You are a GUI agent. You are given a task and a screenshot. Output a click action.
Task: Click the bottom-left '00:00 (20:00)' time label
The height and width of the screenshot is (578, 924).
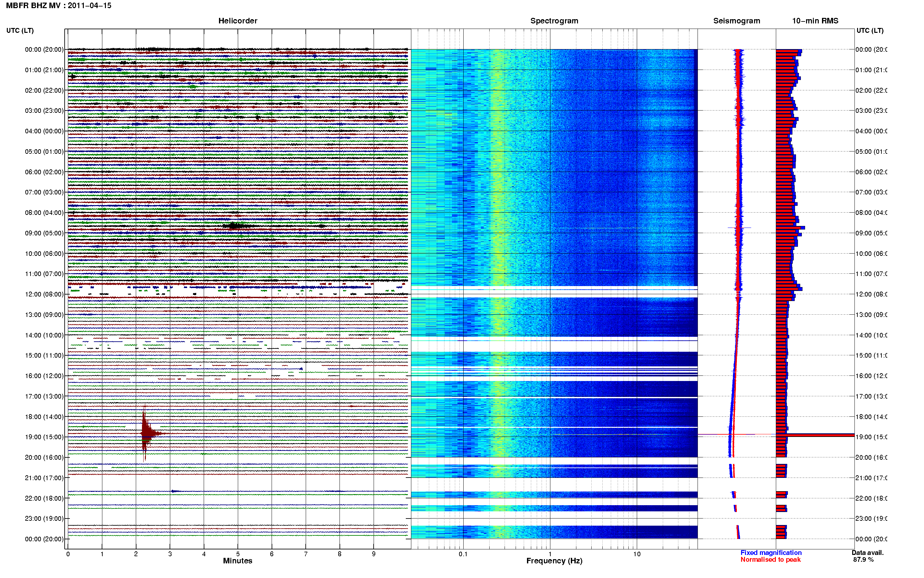click(44, 539)
